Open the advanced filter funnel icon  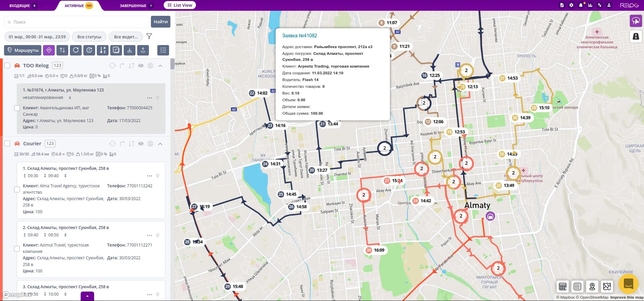coord(149,36)
